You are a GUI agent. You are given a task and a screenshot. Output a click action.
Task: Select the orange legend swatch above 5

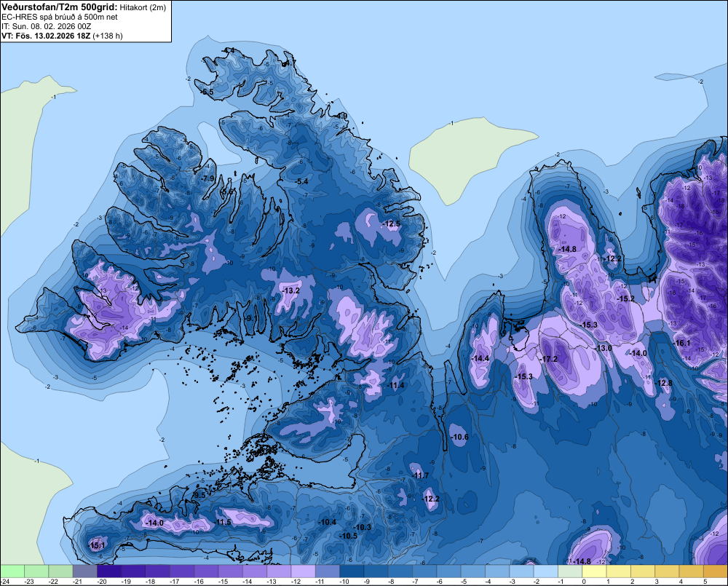coord(715,571)
